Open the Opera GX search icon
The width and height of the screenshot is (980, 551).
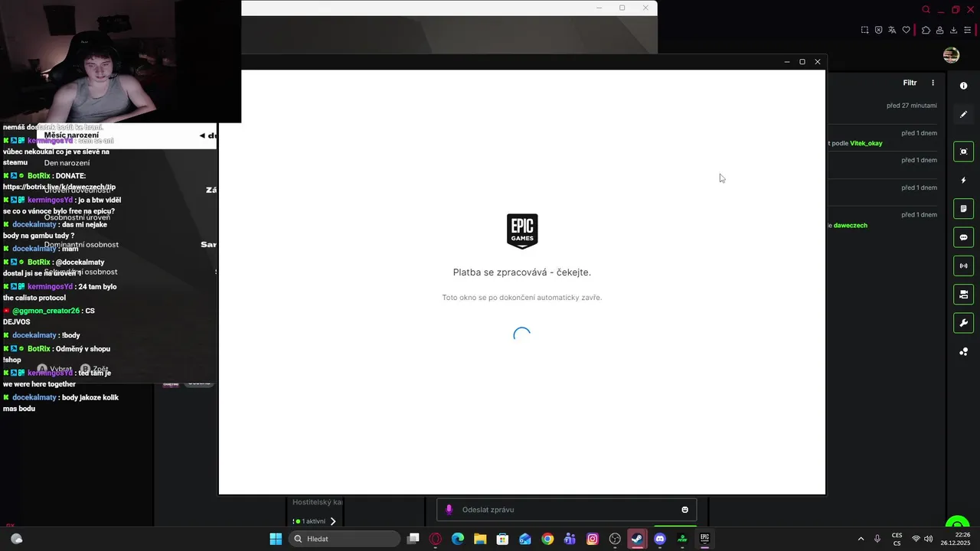point(926,10)
